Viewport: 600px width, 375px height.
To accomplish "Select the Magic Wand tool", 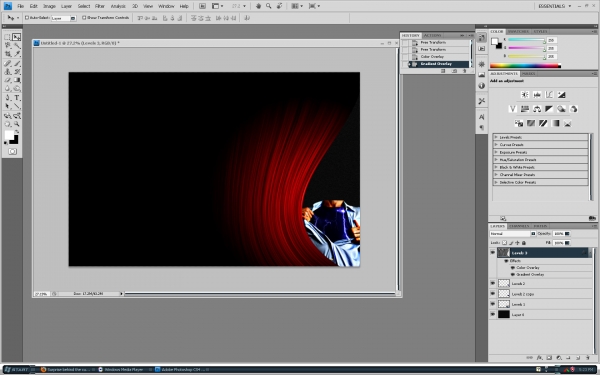I will 17,46.
